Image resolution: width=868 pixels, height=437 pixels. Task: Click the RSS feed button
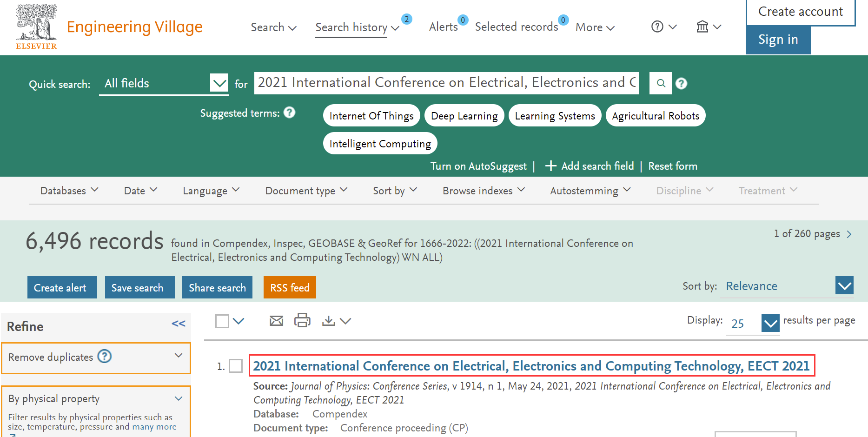pos(290,287)
